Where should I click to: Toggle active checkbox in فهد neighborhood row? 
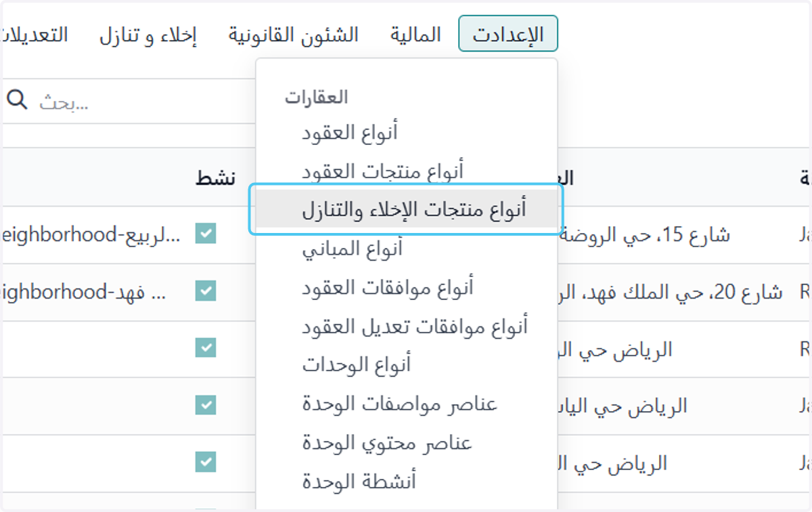(x=206, y=291)
